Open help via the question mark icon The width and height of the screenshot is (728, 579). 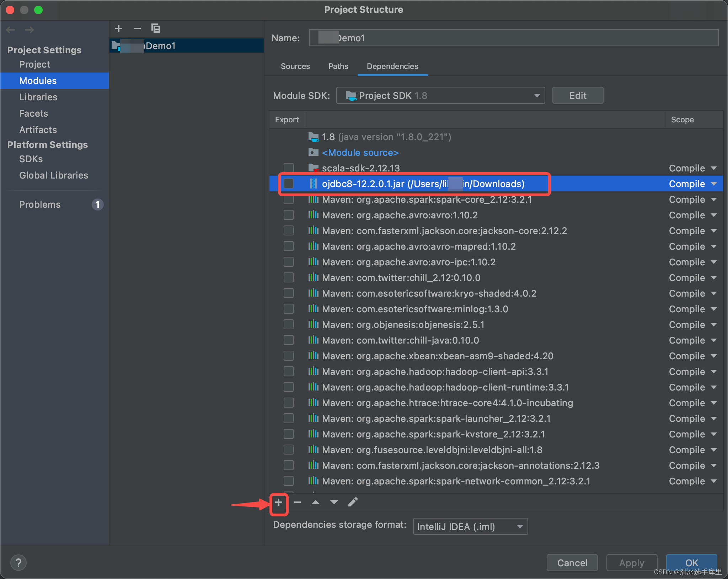click(18, 563)
